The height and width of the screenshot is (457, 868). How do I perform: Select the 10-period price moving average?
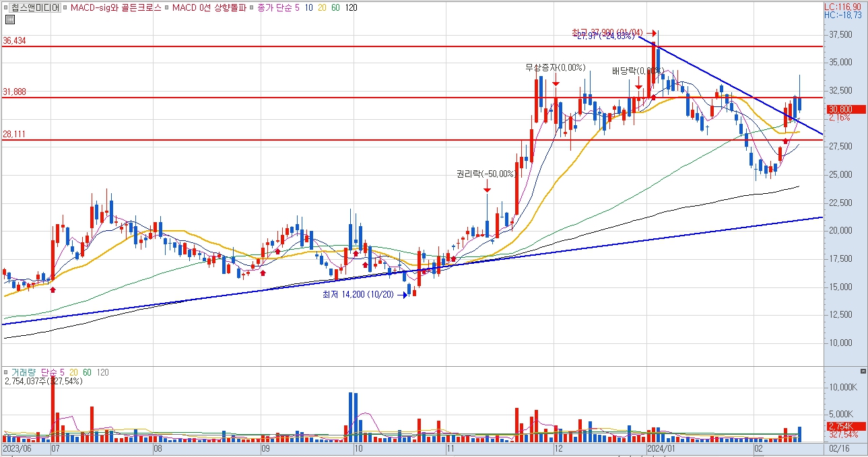tap(308, 8)
